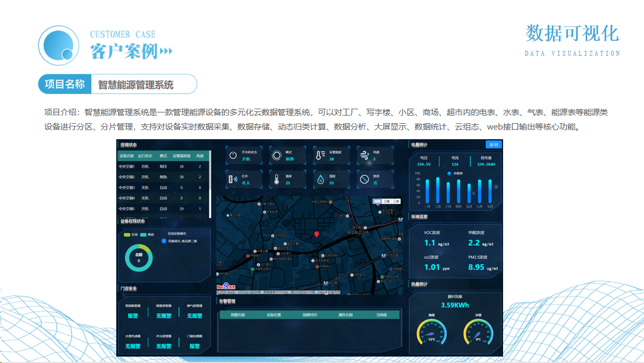644x363 pixels.
Task: Click the red location pin on map
Action: pyautogui.click(x=317, y=235)
